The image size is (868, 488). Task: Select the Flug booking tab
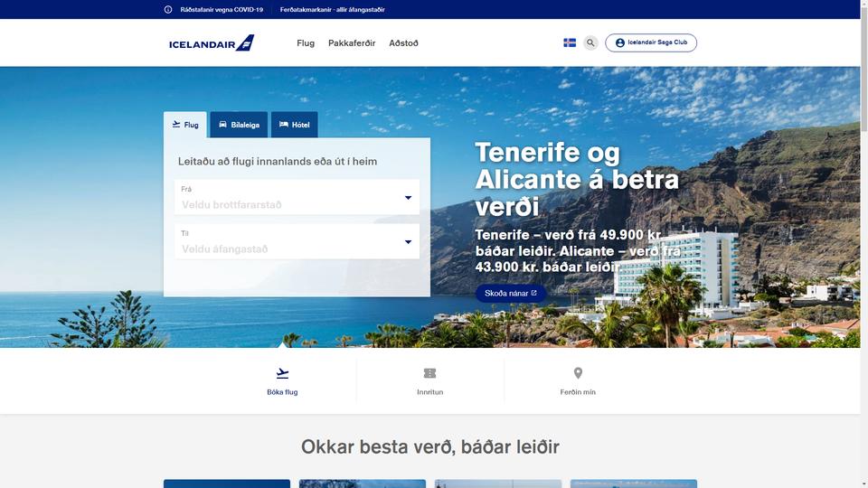click(x=185, y=125)
